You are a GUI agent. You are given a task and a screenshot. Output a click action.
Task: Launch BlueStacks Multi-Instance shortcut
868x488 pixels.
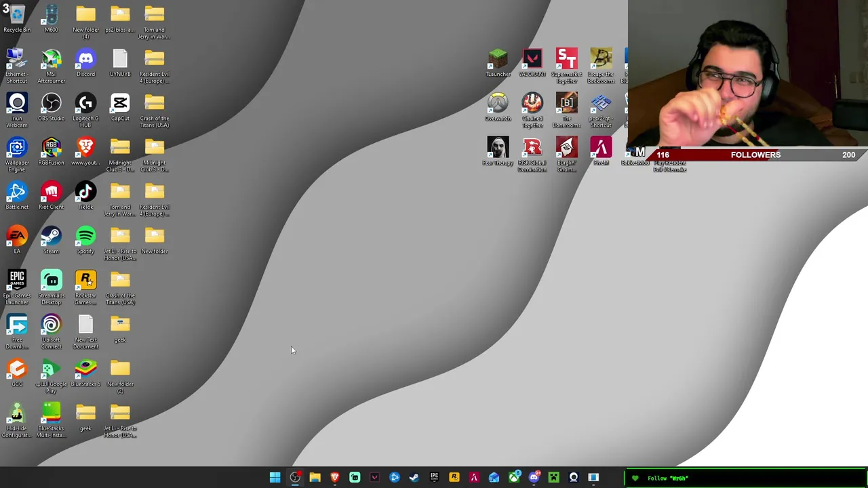coord(52,420)
